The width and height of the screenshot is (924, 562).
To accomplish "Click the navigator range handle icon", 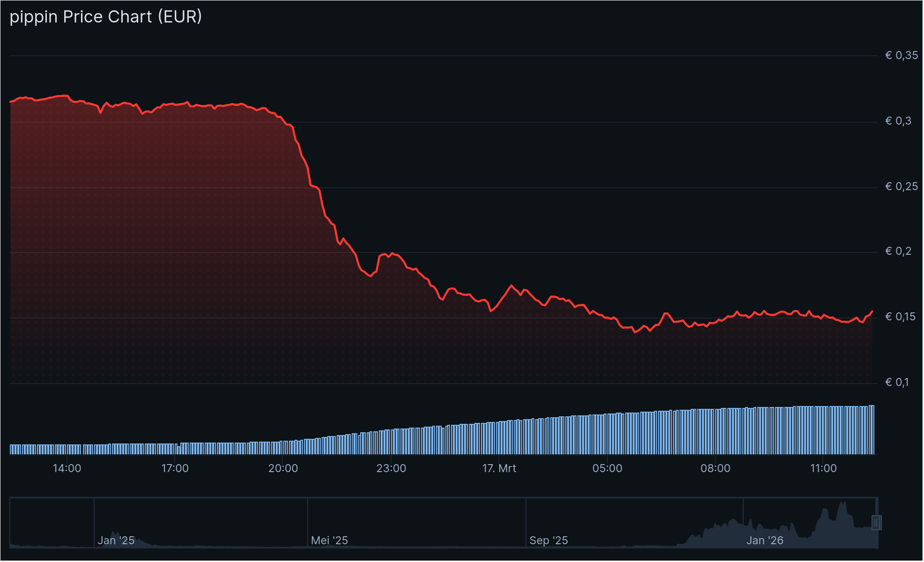I will point(876,522).
